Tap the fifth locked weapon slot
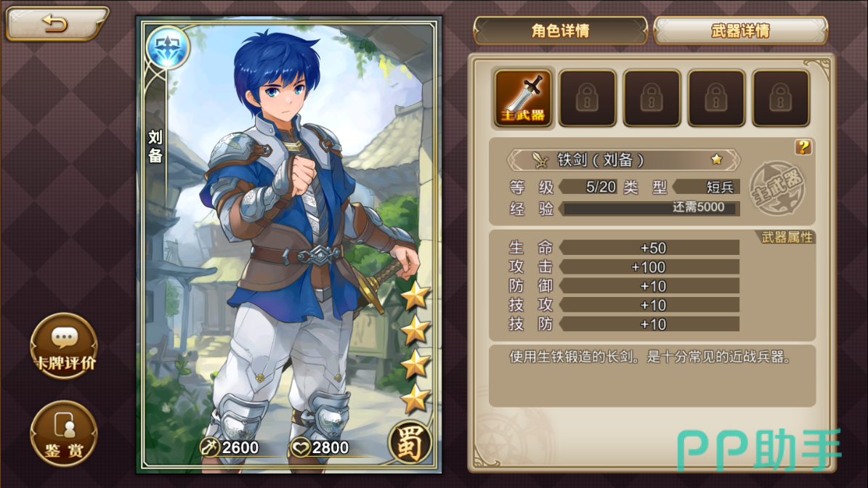 tap(781, 98)
